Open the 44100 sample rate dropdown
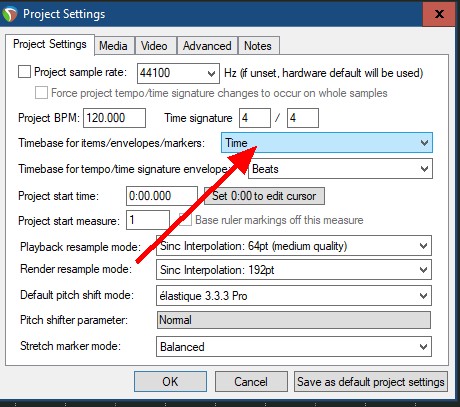Image resolution: width=460 pixels, height=407 pixels. pyautogui.click(x=178, y=73)
